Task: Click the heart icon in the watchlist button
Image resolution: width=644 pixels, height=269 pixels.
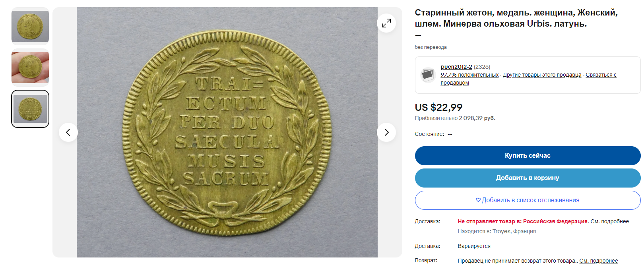Action: coord(478,200)
